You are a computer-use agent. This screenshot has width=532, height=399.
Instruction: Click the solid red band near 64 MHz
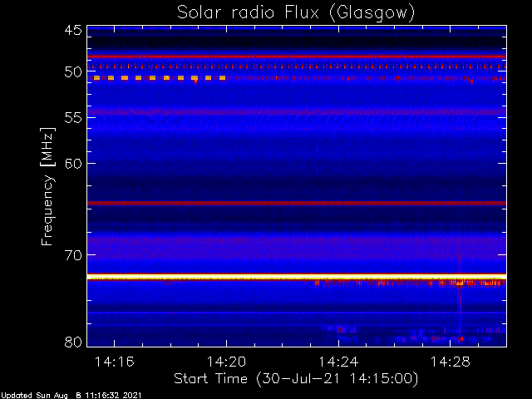pos(297,203)
